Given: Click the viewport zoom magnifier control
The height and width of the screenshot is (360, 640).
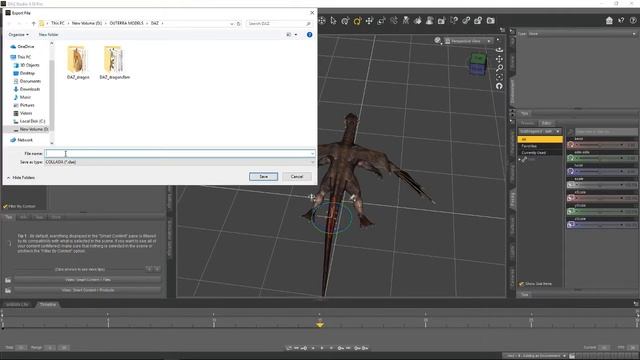Looking at the screenshot, I should 499,68.
